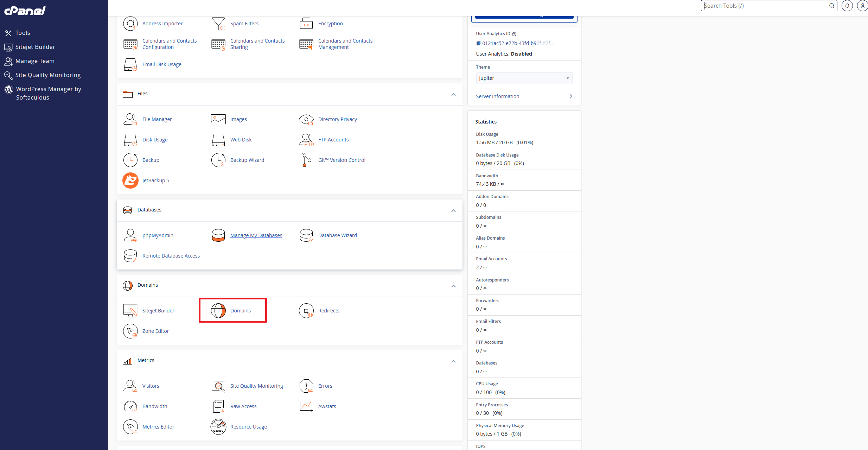Collapse the Metrics section
This screenshot has height=450, width=868.
453,361
